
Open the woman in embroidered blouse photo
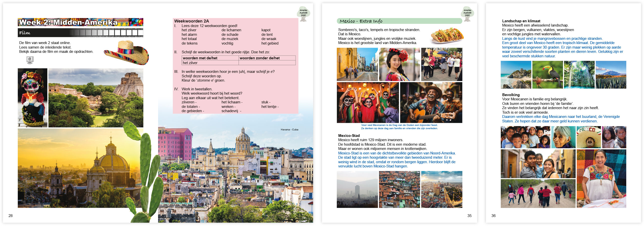coord(601,178)
